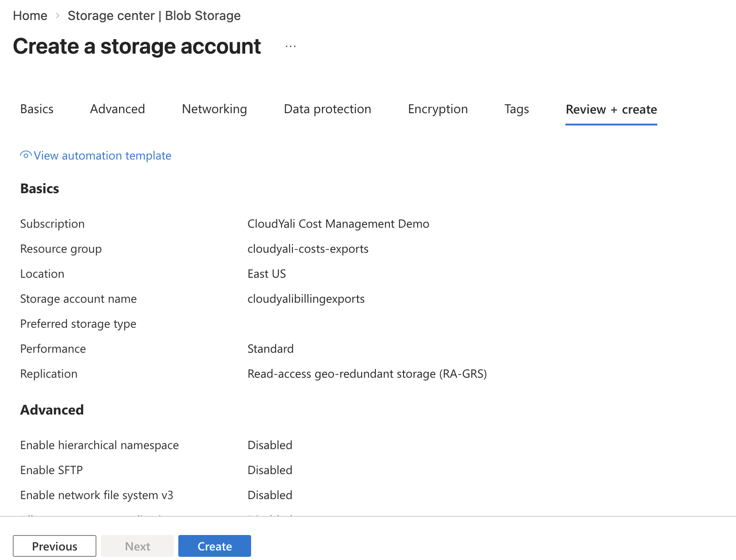Open the Tags tab
The image size is (736, 560).
pyautogui.click(x=516, y=109)
